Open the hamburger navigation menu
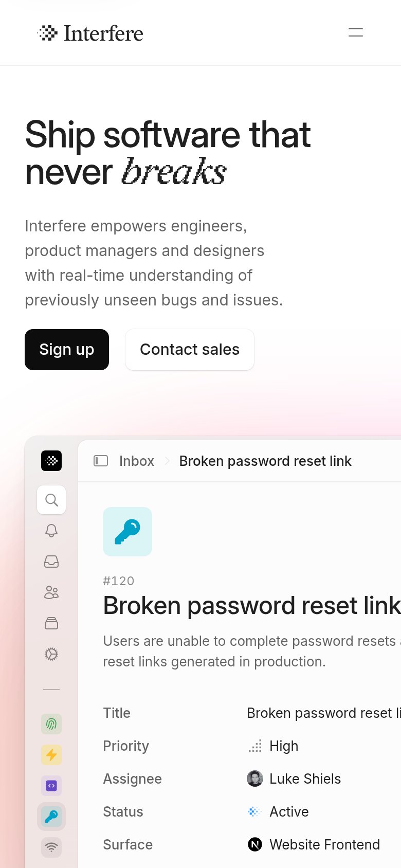The image size is (401, 868). coord(356,33)
